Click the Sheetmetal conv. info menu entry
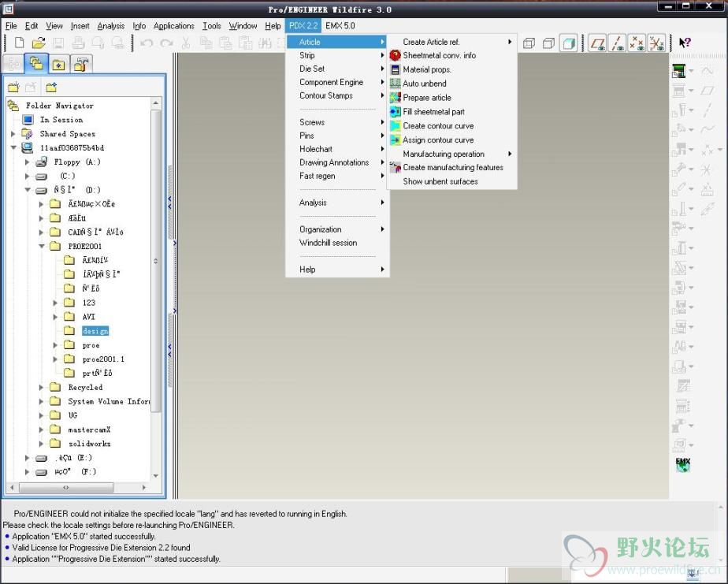Viewport: 728px width, 584px height. [x=439, y=55]
